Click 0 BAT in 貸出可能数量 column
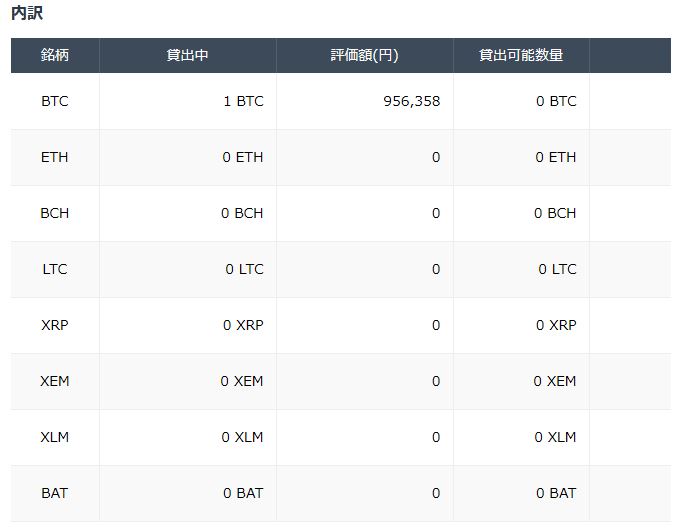The image size is (678, 530). tap(556, 493)
